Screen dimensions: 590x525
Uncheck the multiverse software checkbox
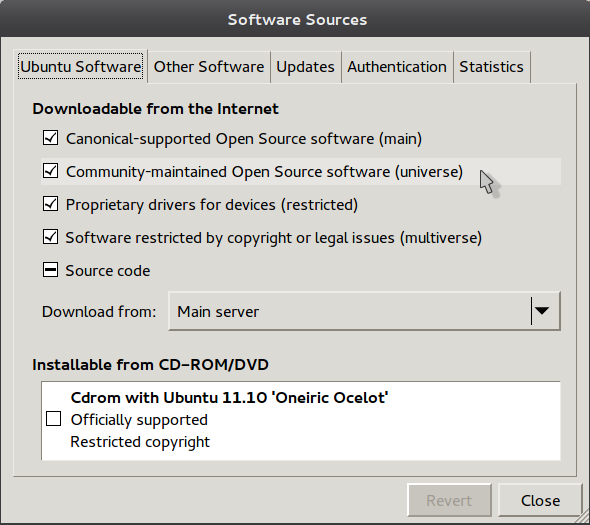50,237
